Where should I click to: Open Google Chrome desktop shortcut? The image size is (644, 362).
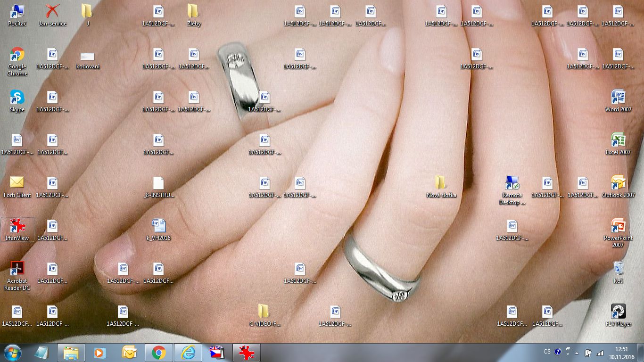(x=17, y=55)
